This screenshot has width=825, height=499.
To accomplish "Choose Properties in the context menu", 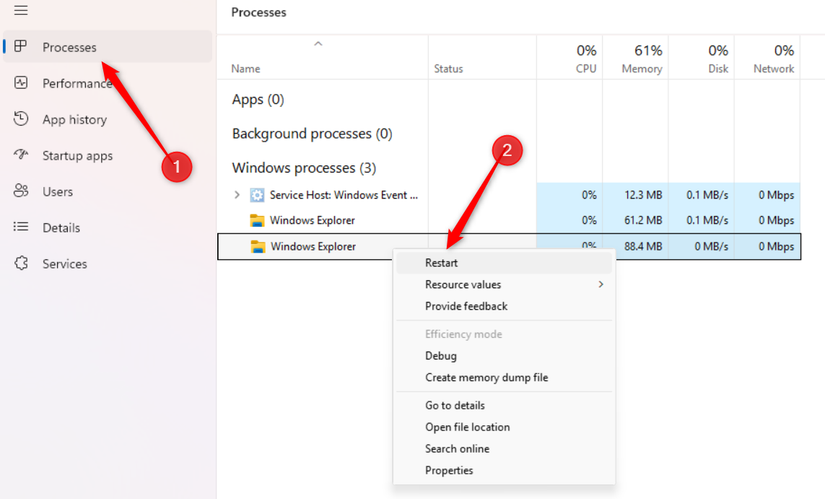I will (449, 470).
